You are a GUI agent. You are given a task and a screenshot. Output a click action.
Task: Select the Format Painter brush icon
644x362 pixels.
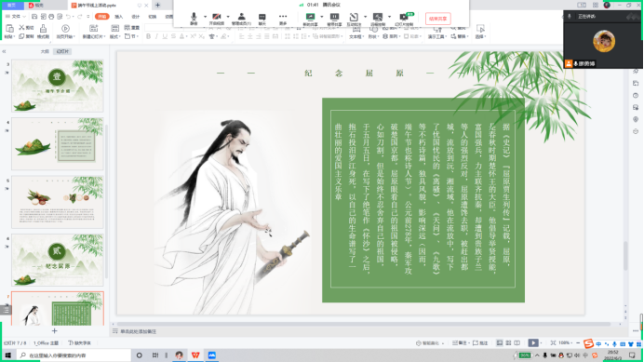click(x=43, y=32)
